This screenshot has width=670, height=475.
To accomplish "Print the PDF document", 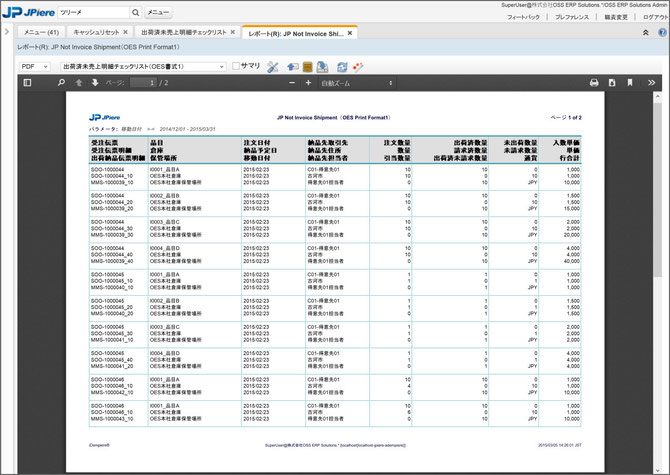I will point(594,83).
